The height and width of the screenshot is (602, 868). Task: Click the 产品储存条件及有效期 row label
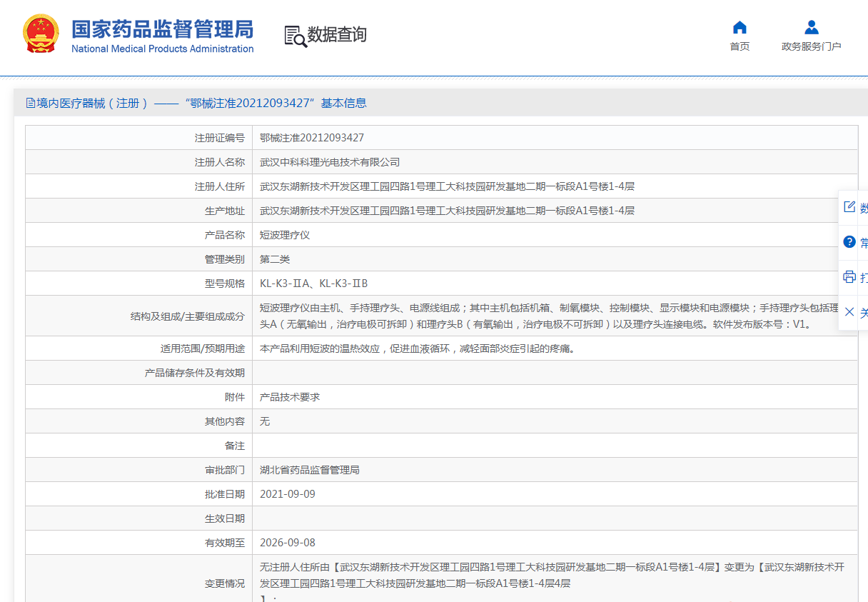pyautogui.click(x=195, y=373)
